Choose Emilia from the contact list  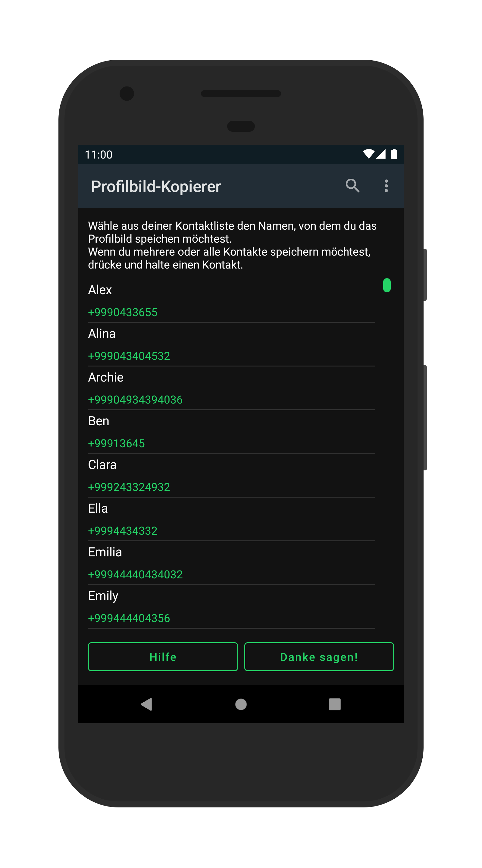231,563
